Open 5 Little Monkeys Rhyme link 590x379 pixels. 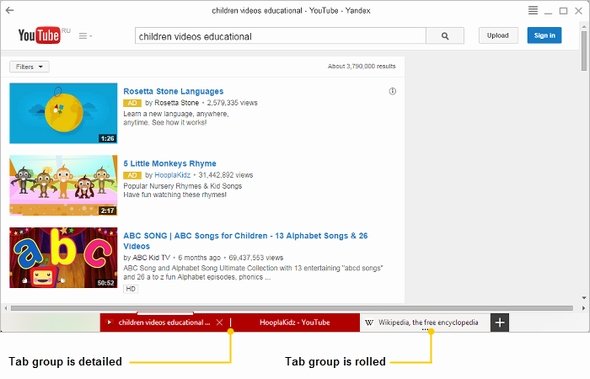[170, 163]
